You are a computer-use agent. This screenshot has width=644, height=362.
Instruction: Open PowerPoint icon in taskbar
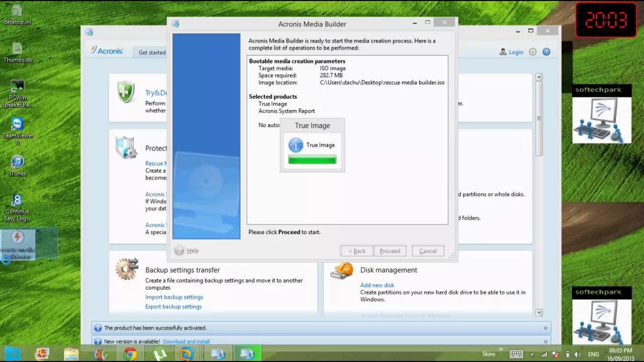point(42,354)
